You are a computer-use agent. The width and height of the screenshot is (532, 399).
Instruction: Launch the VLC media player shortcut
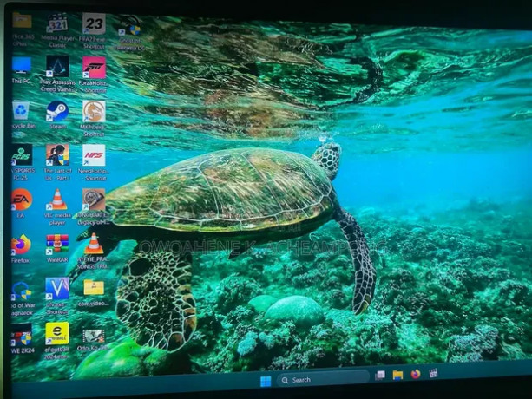point(57,200)
